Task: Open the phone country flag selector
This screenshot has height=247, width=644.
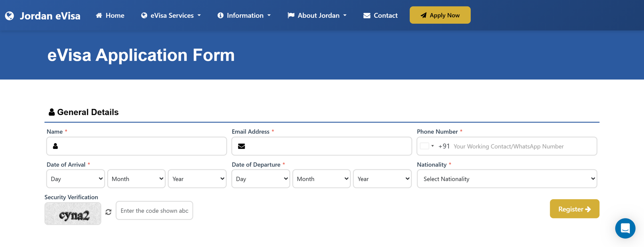Action: point(427,146)
